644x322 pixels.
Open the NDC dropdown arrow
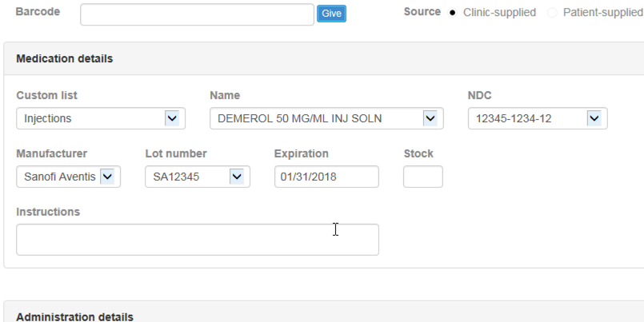(594, 118)
